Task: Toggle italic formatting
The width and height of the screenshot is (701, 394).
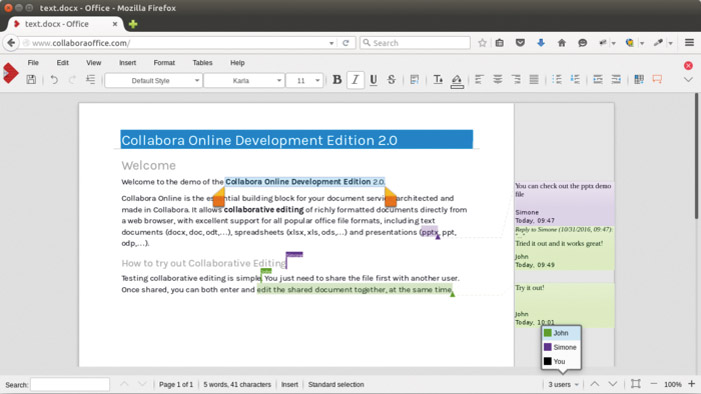Action: click(355, 80)
